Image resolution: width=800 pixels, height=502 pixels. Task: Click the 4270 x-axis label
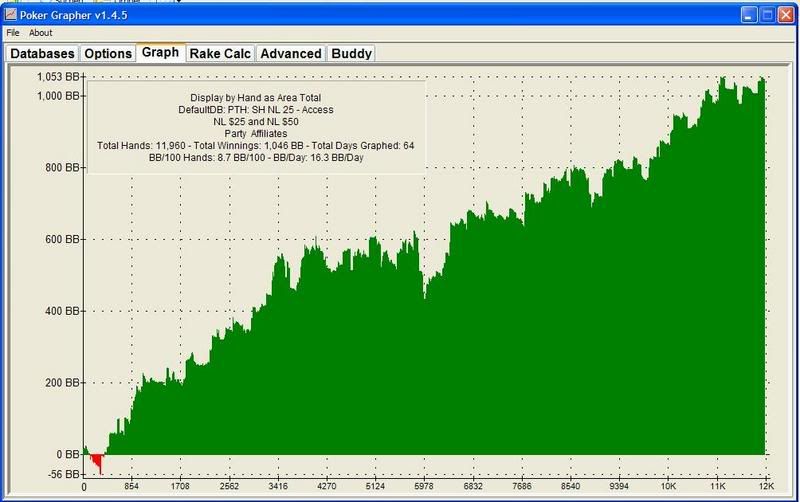[327, 486]
